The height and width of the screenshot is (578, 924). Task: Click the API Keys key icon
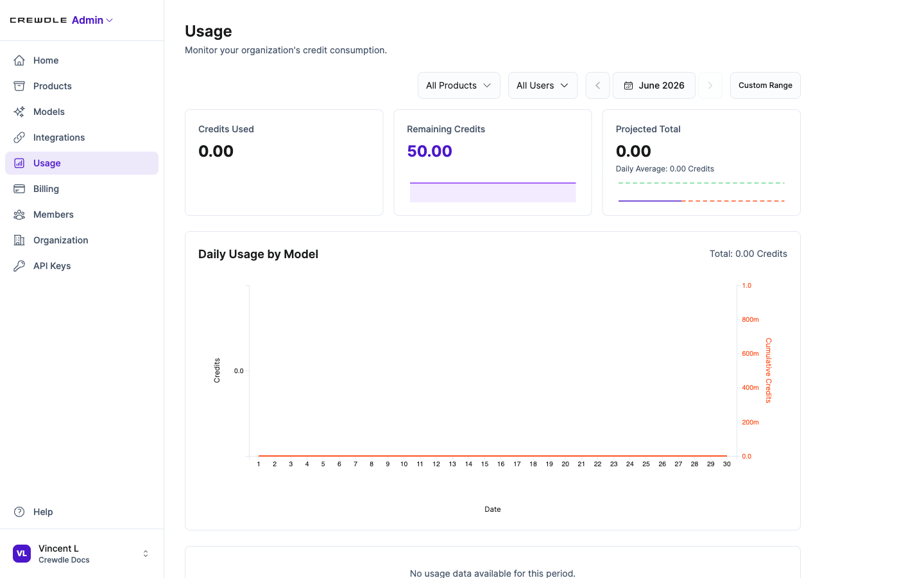pyautogui.click(x=19, y=266)
